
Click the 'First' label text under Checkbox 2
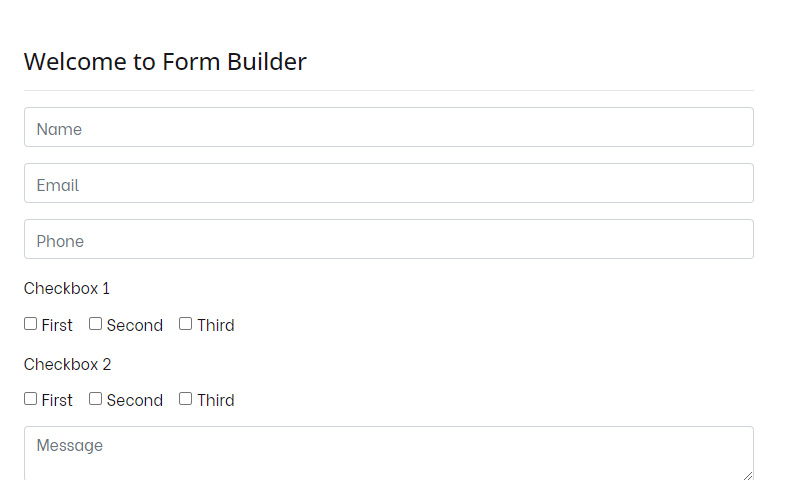pyautogui.click(x=57, y=400)
